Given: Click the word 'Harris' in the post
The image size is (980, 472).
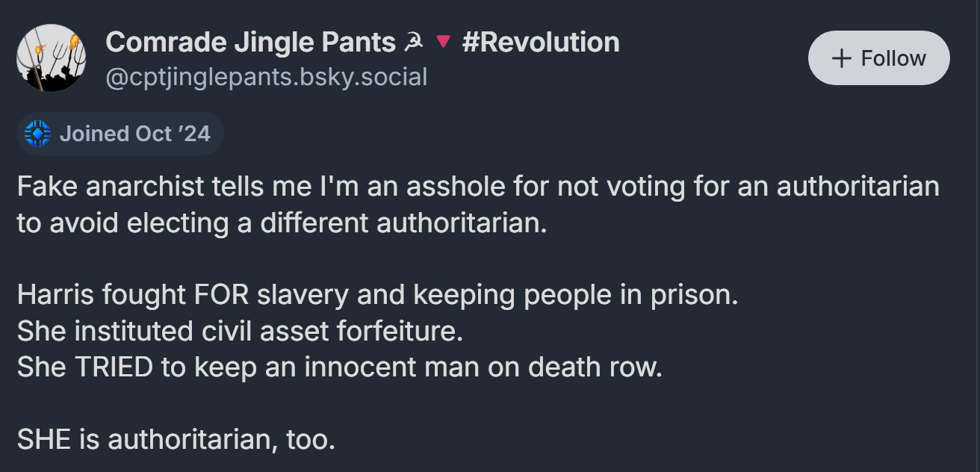Looking at the screenshot, I should [x=54, y=295].
